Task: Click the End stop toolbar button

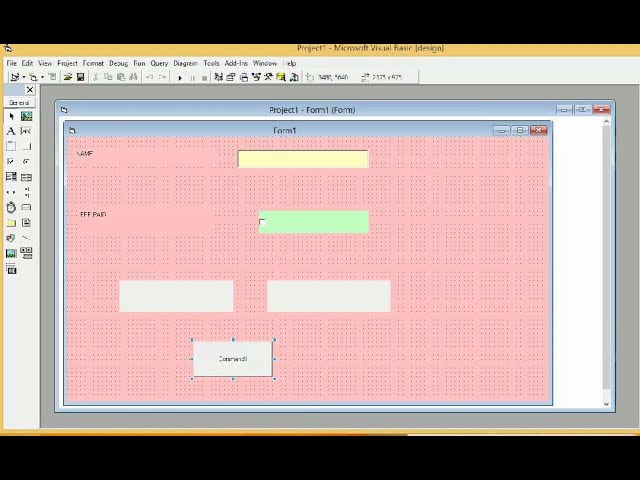Action: click(x=204, y=78)
